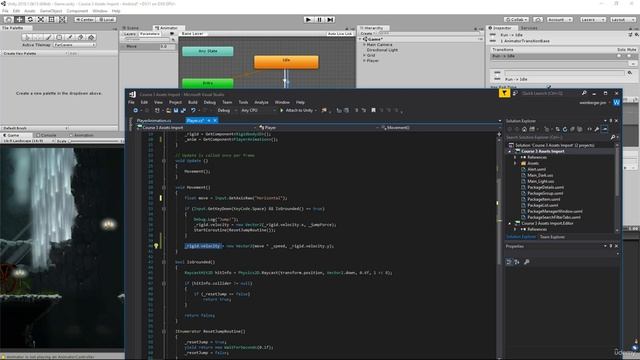Select the Hand tool in Unity toolbar
The width and height of the screenshot is (640, 360).
tap(8, 19)
